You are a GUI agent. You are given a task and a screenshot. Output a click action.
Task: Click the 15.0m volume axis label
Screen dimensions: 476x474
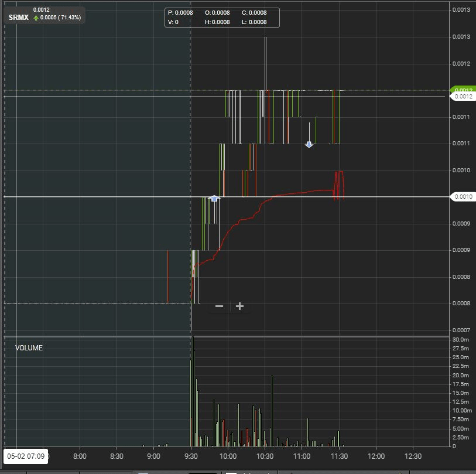click(461, 393)
